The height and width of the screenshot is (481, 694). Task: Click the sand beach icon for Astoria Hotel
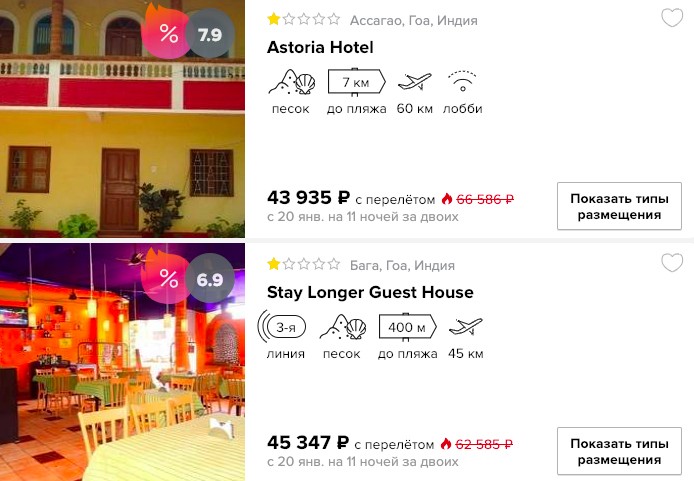[292, 82]
